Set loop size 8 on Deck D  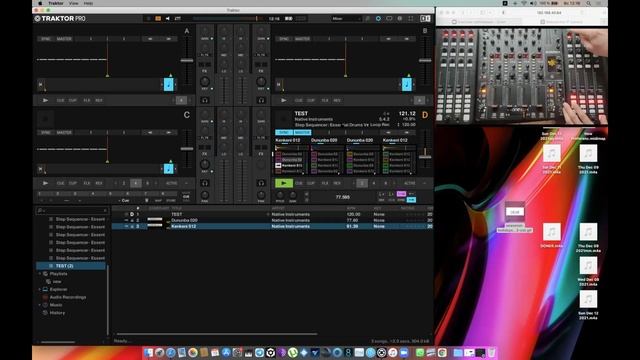click(x=386, y=183)
